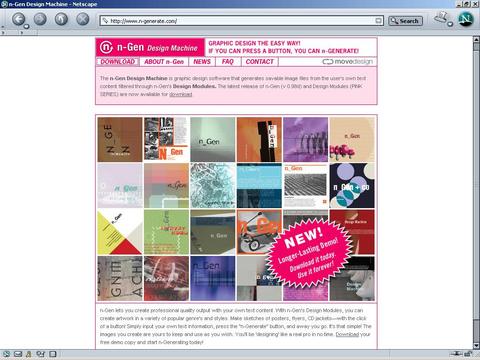Screen dimensions: 480x360
Task: Follow the 'download' link in pink box
Action: (x=181, y=94)
